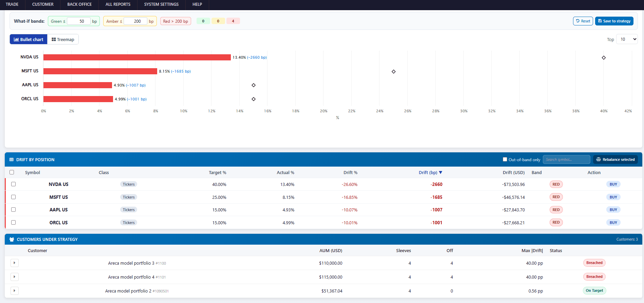This screenshot has width=644, height=303.
Task: Click BUY action for NVDA US
Action: tap(613, 184)
